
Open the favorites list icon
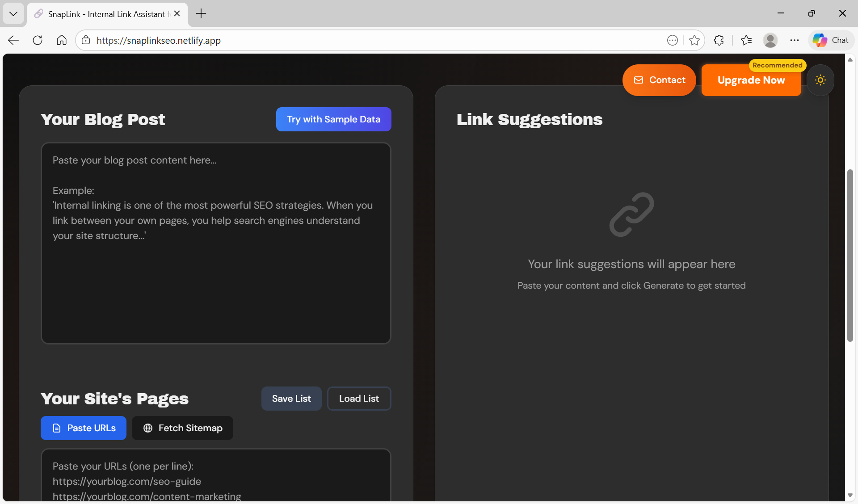(746, 40)
